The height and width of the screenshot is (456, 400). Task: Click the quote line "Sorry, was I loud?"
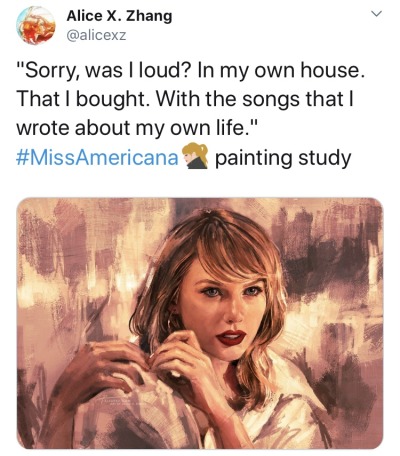(103, 72)
